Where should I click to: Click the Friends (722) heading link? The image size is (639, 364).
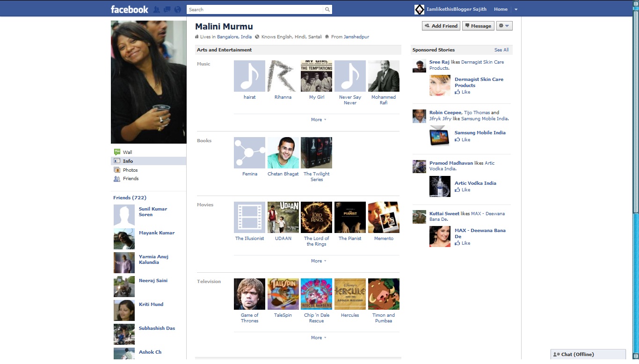pos(130,198)
